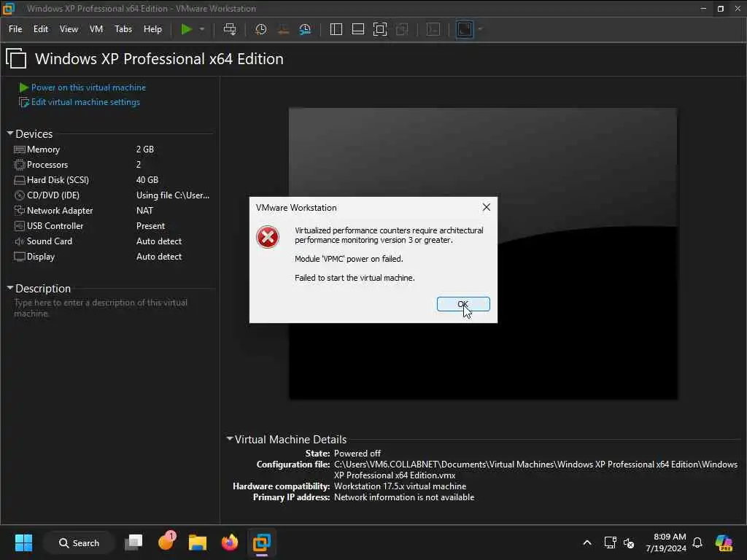The image size is (747, 560).
Task: Open the clock showing 8:09 AM
Action: click(x=666, y=542)
